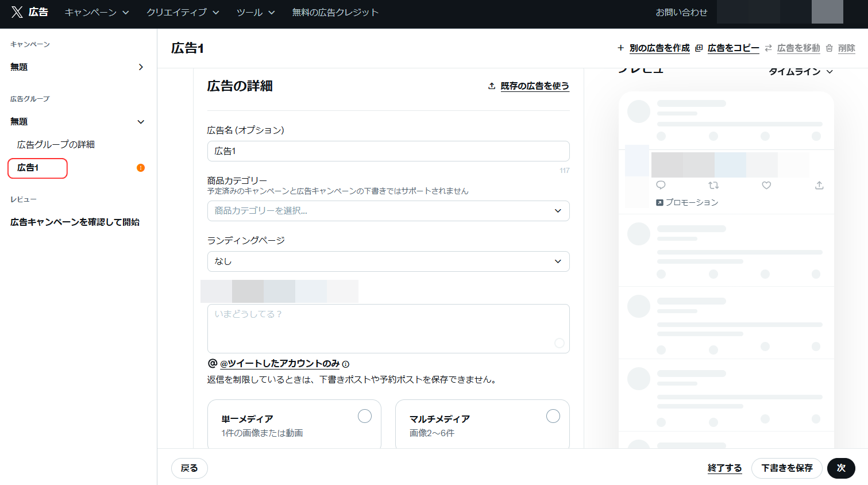Proceed by clicking the 次 button
The image size is (868, 485).
(x=841, y=468)
